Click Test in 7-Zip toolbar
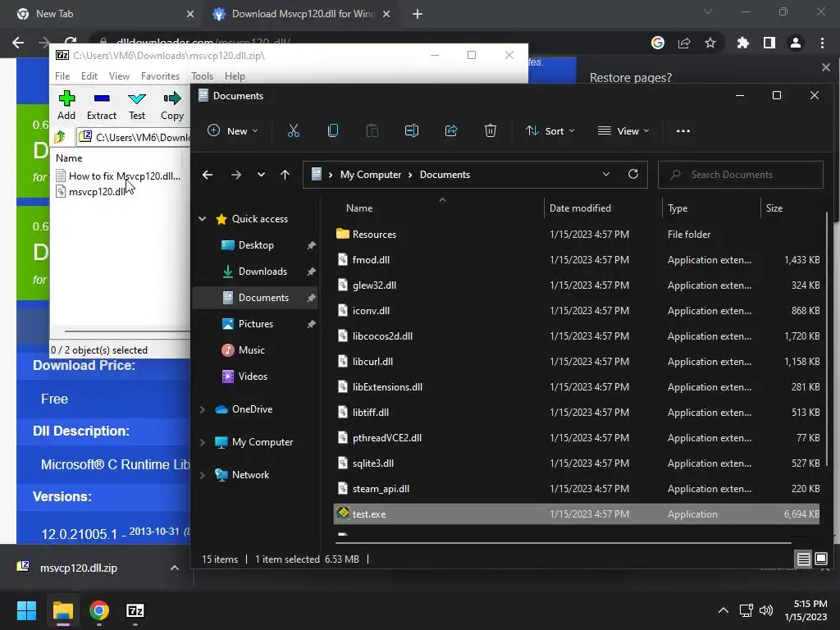This screenshot has height=630, width=840. pos(137,106)
